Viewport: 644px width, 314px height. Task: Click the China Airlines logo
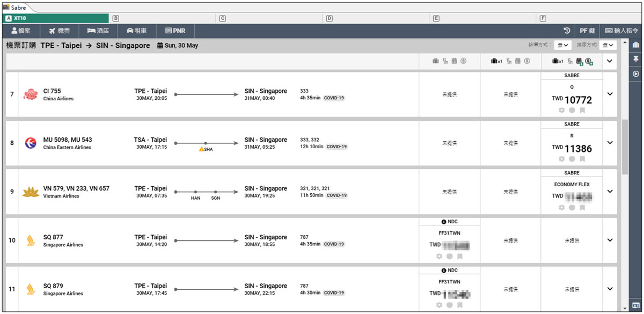pyautogui.click(x=31, y=94)
